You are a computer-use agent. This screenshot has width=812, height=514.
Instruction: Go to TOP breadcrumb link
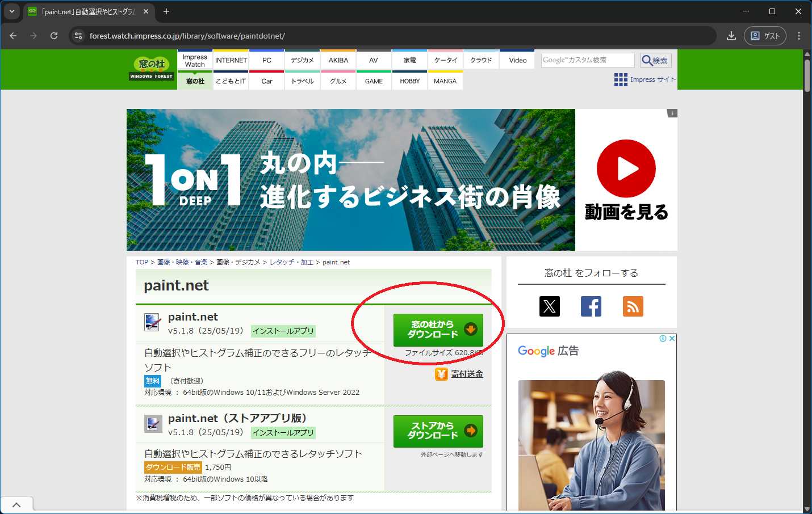coord(142,262)
